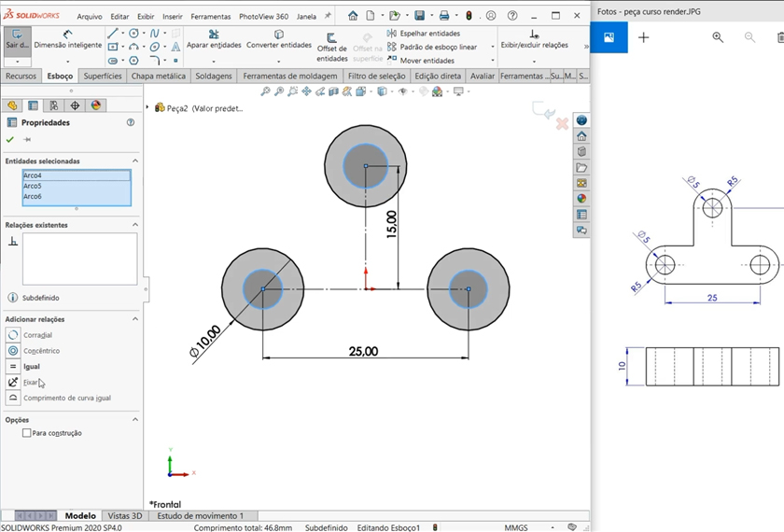Expand the Peça2 feature tree node
This screenshot has width=784, height=532.
147,108
